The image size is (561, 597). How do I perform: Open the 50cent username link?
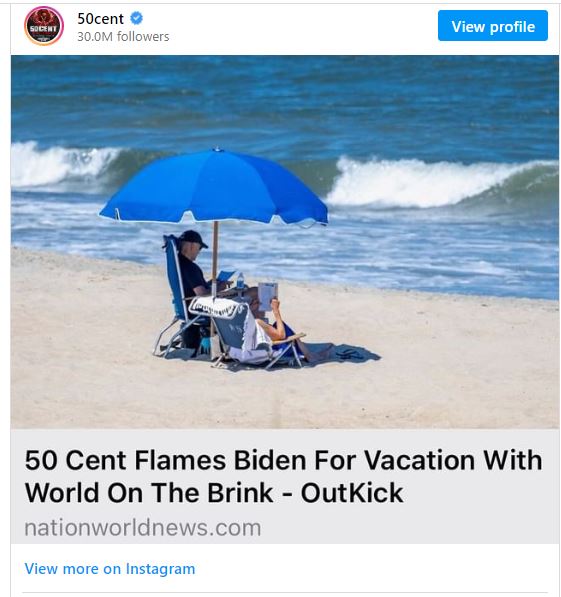coord(101,19)
